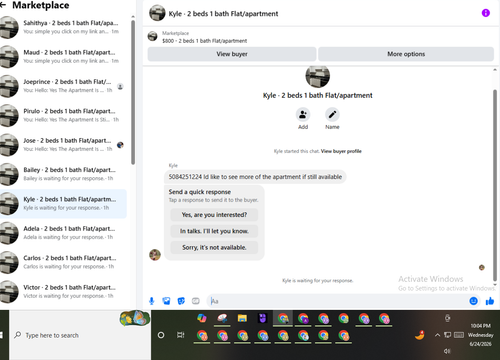The height and width of the screenshot is (360, 500).
Task: Click the Copilot icon in the taskbar
Action: [202, 318]
